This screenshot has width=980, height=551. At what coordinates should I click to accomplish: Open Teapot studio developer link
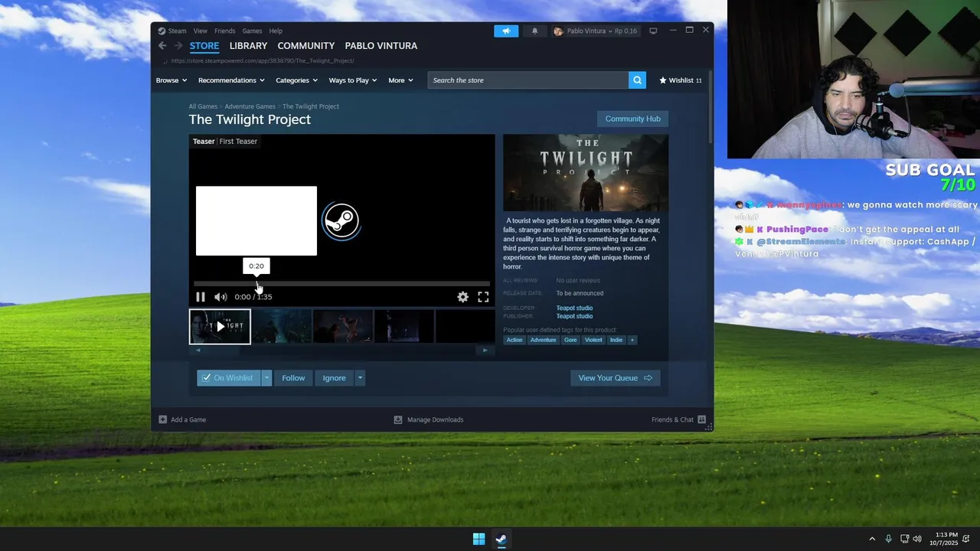pyautogui.click(x=574, y=308)
